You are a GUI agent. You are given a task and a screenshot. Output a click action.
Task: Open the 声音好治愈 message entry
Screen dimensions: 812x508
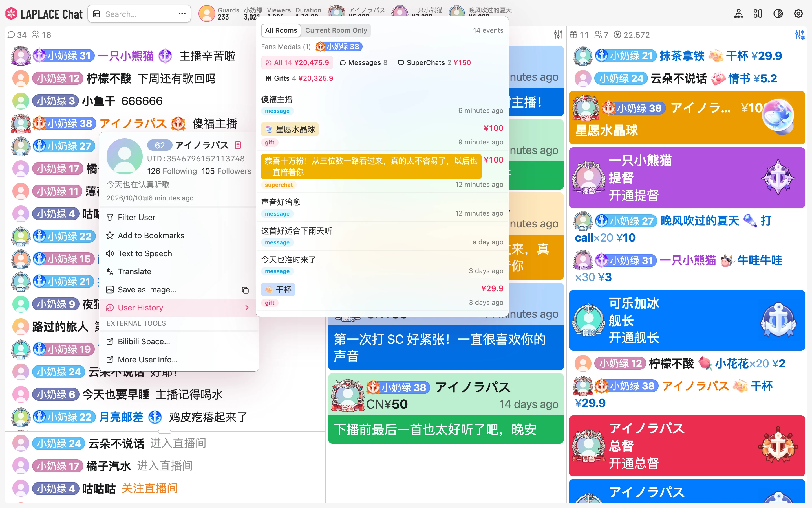click(x=382, y=207)
